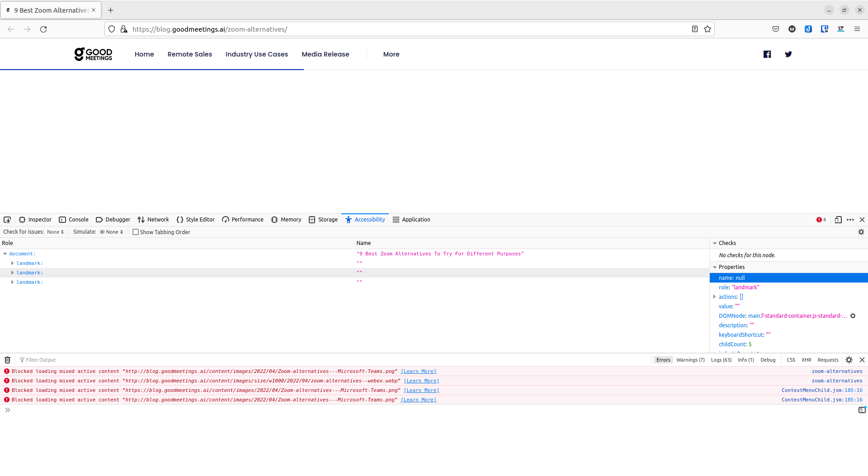Open the More navigation menu
The height and width of the screenshot is (476, 868).
coord(392,54)
